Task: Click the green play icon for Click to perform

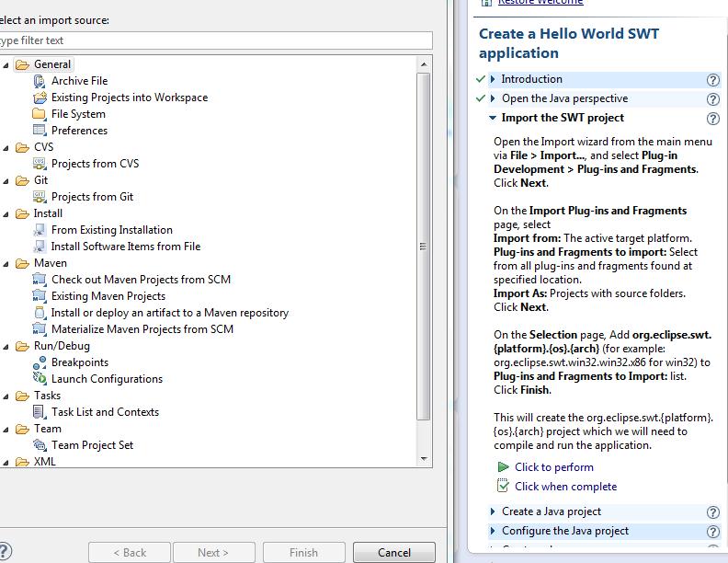Action: pyautogui.click(x=503, y=466)
